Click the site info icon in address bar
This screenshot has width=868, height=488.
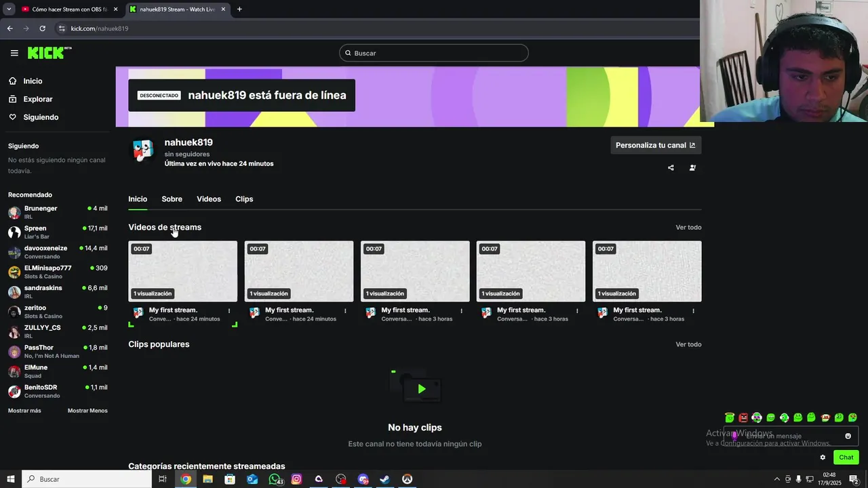62,28
